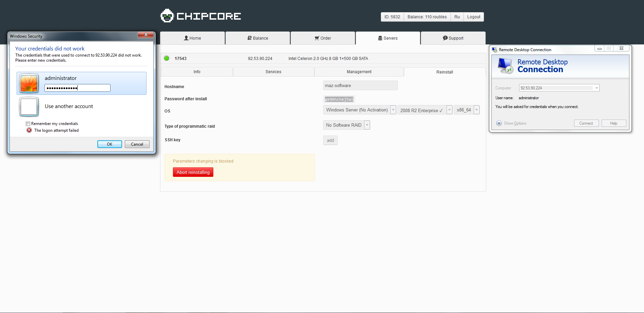Expand Show Options arrow in Remote Desktop

pyautogui.click(x=499, y=123)
